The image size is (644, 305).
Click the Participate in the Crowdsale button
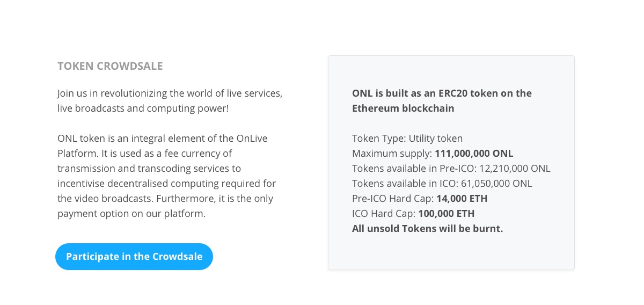coord(134,257)
